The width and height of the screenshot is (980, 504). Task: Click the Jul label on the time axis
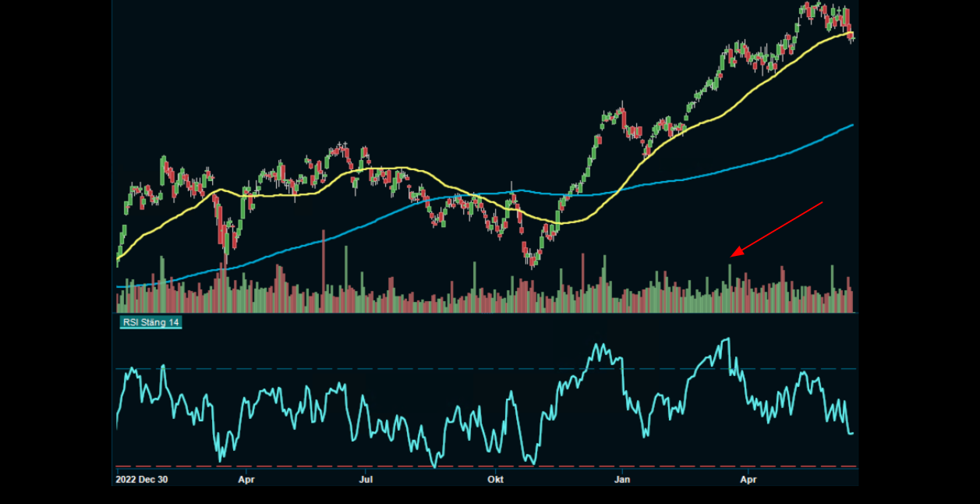(365, 480)
